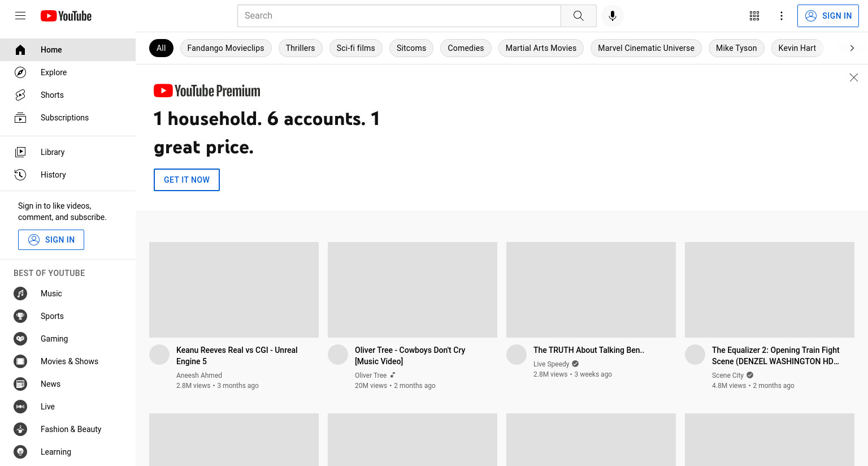Click the Library icon
Image resolution: width=868 pixels, height=466 pixels.
click(x=20, y=152)
